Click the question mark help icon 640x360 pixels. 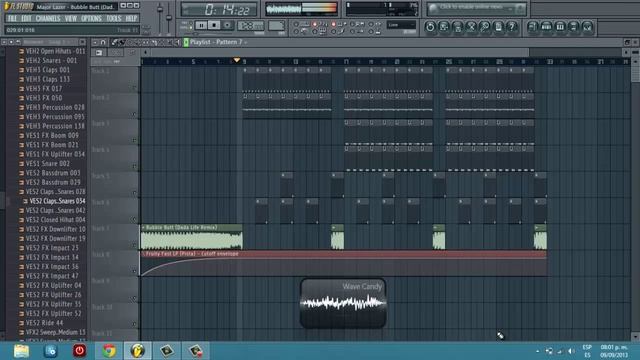click(511, 27)
